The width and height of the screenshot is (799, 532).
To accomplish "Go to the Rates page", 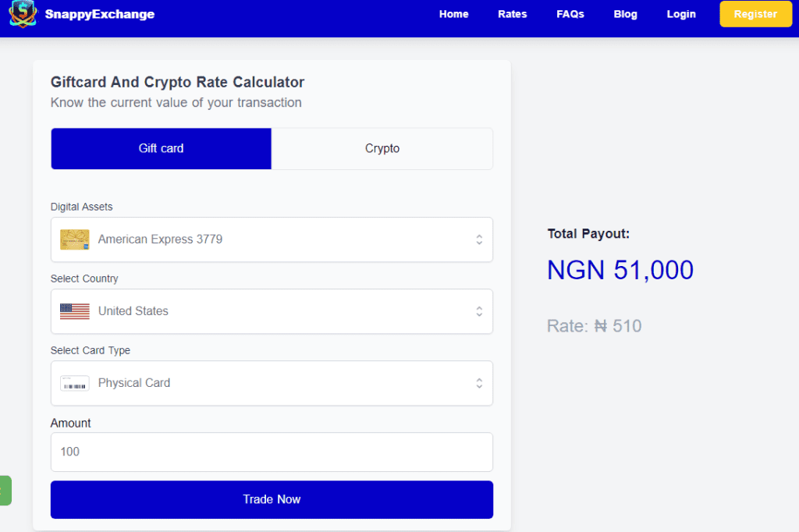I will pos(512,14).
